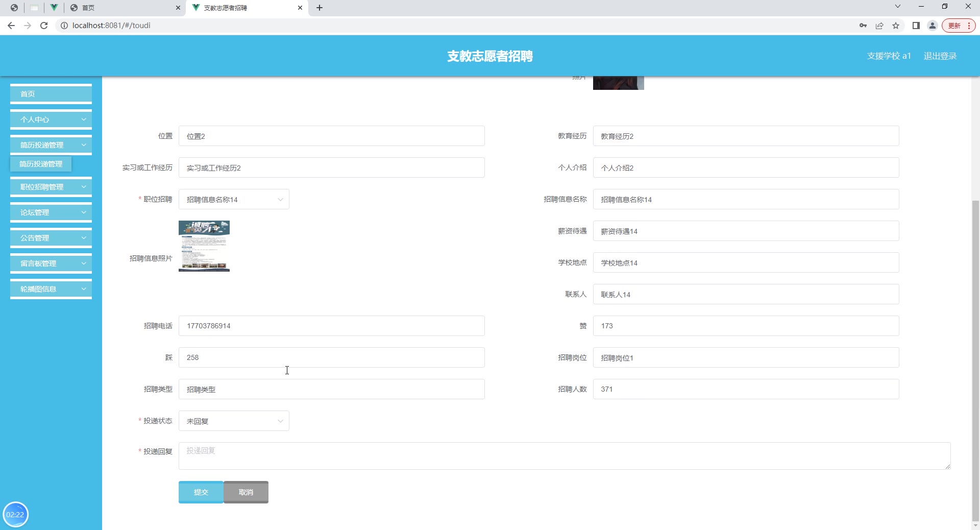This screenshot has height=530, width=980.
Task: Click the 个人介绍 input field
Action: click(x=746, y=167)
